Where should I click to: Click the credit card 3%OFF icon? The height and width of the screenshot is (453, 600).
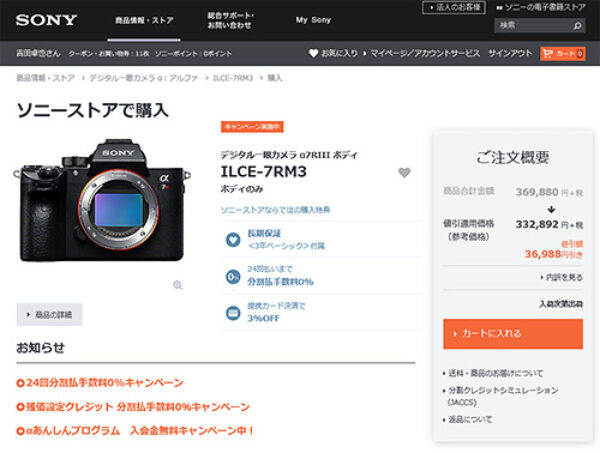click(232, 311)
